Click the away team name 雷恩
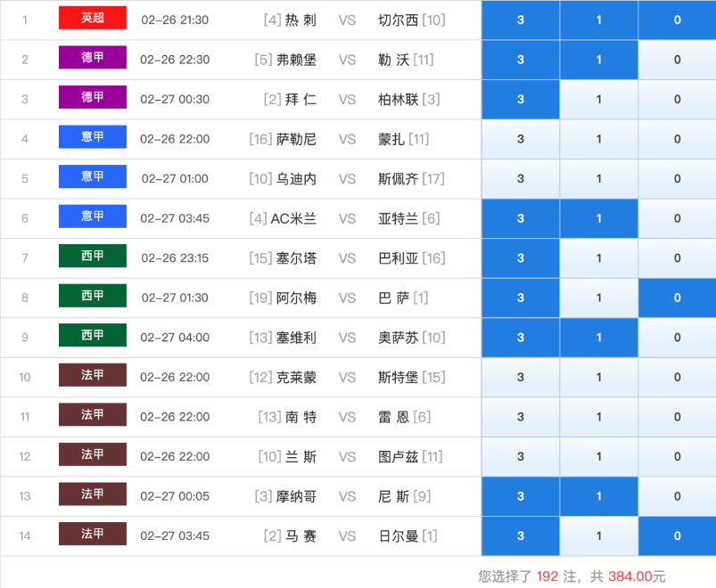 pyautogui.click(x=393, y=417)
